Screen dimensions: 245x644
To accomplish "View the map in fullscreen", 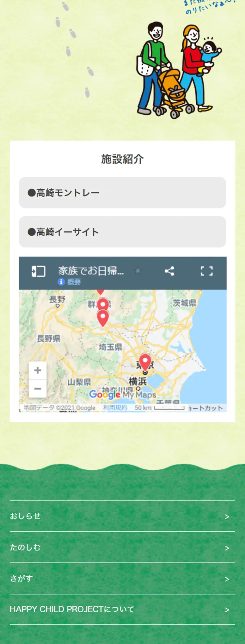I will (x=206, y=271).
